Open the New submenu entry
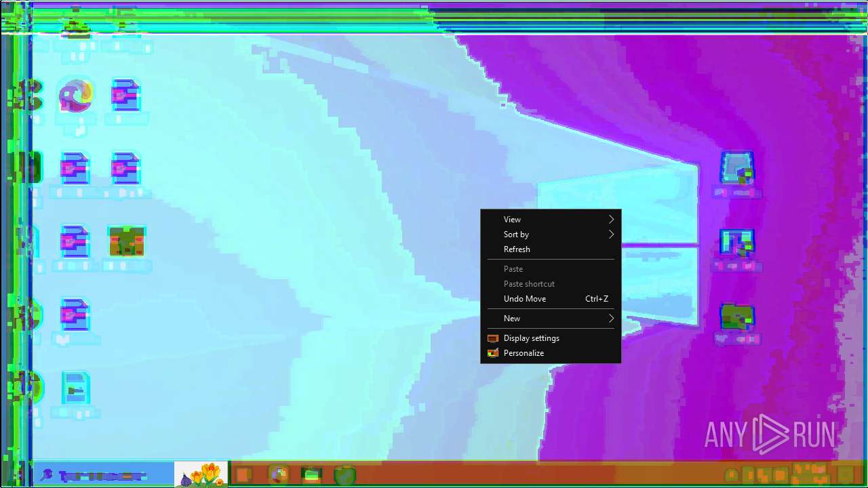868x488 pixels. point(550,318)
